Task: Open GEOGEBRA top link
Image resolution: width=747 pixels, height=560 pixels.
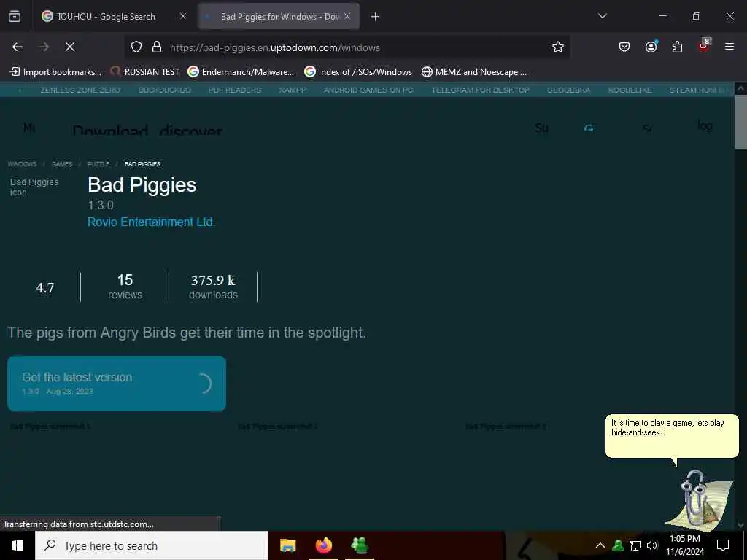Action: coord(568,90)
